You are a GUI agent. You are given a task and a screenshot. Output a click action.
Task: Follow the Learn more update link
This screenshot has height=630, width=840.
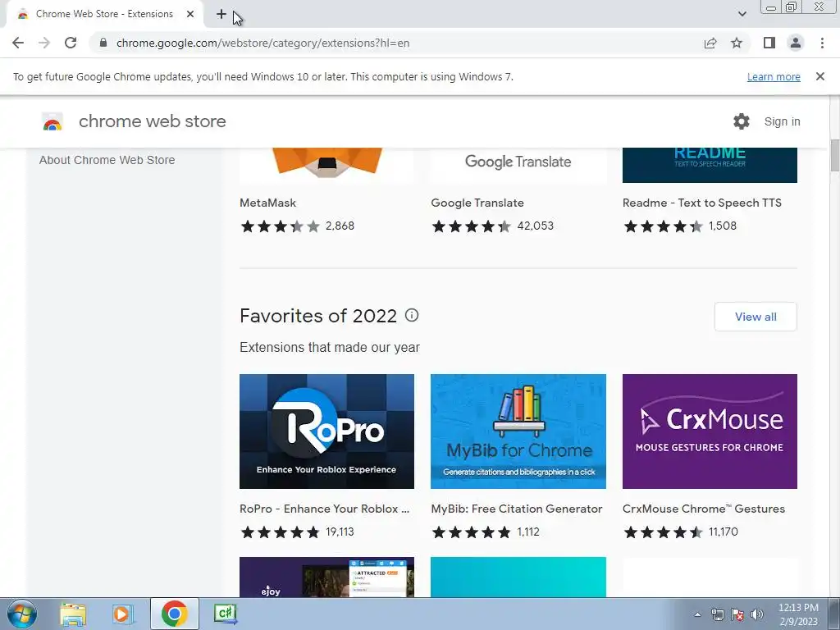pos(774,76)
